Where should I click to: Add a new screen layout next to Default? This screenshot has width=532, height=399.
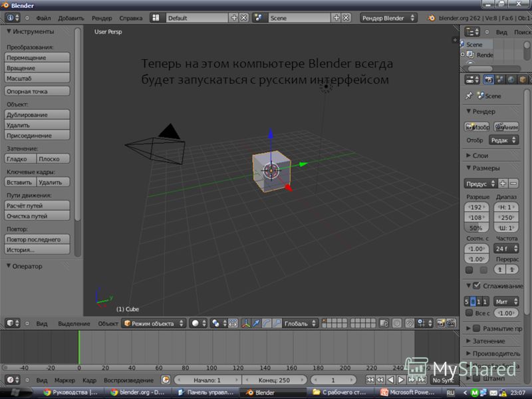(x=234, y=18)
